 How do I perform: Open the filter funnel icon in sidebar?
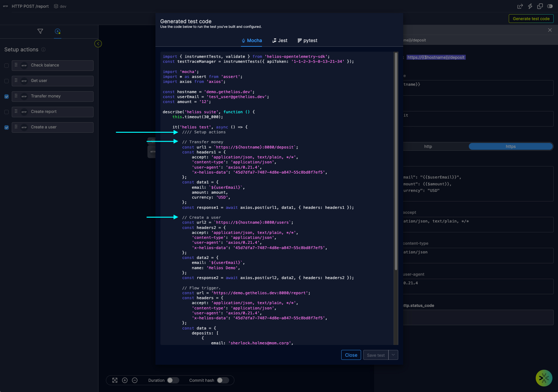(40, 31)
